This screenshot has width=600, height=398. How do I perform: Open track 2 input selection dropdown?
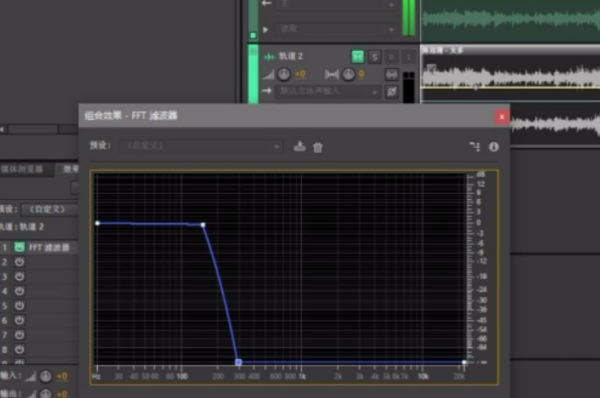pyautogui.click(x=328, y=91)
